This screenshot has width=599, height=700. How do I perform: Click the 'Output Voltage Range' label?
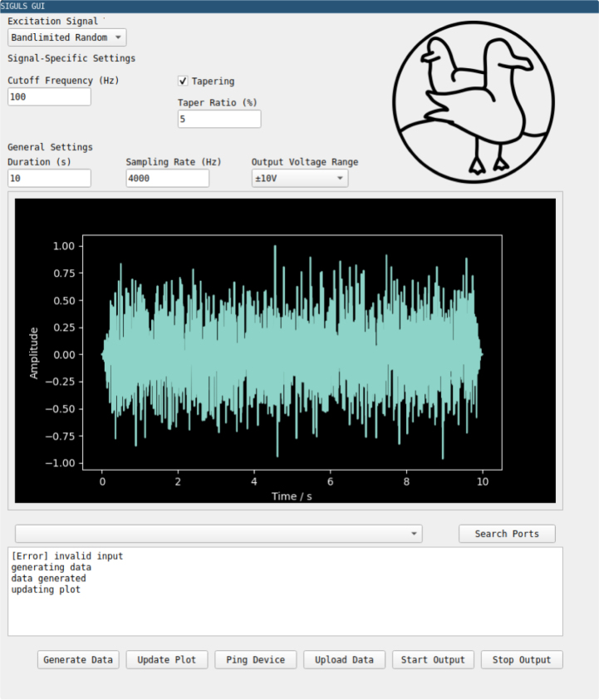305,161
